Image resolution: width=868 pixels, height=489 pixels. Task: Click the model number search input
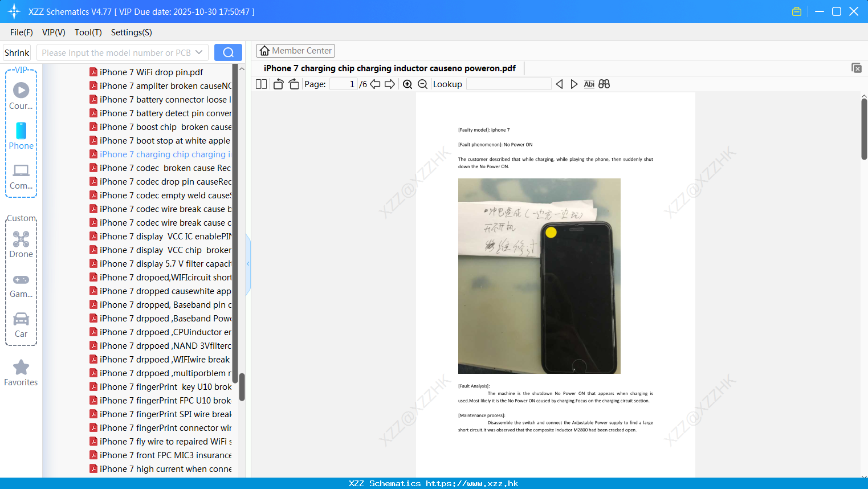(x=116, y=52)
